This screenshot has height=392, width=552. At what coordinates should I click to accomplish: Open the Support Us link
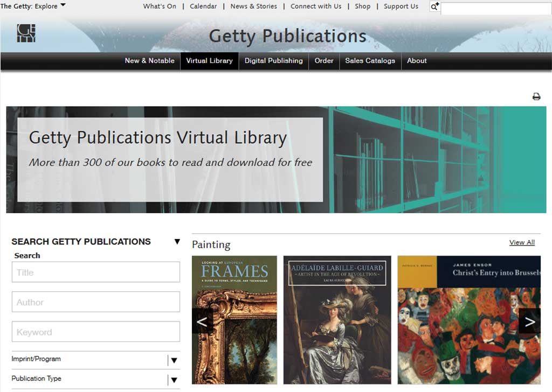point(401,6)
